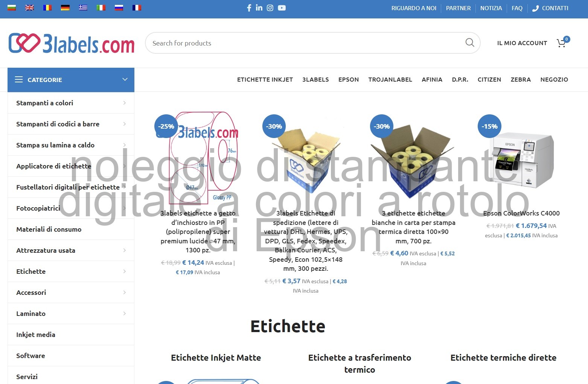Expand the Stampanti a colori submenu arrow
The width and height of the screenshot is (588, 384).
(x=125, y=103)
